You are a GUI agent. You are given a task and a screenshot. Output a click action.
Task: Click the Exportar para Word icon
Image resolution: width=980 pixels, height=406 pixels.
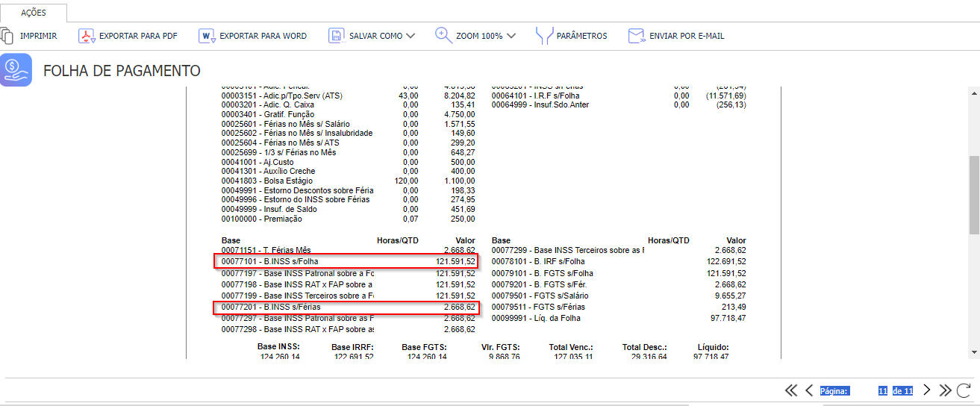click(207, 36)
